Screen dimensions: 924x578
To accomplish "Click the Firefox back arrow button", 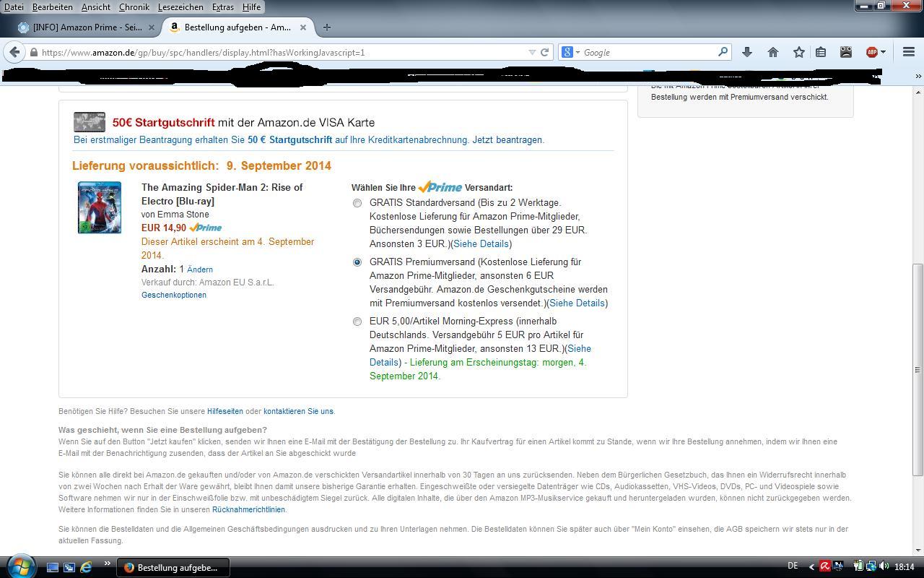I will coord(15,52).
